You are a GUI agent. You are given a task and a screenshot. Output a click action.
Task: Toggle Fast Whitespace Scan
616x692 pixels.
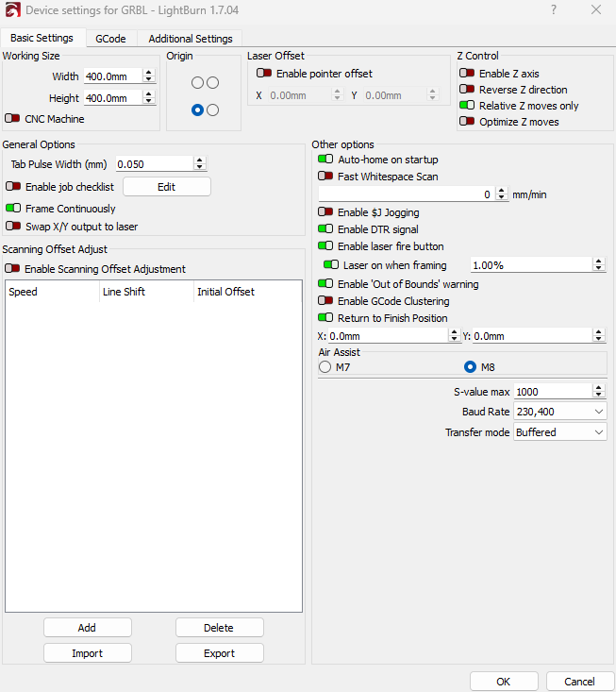click(x=325, y=177)
